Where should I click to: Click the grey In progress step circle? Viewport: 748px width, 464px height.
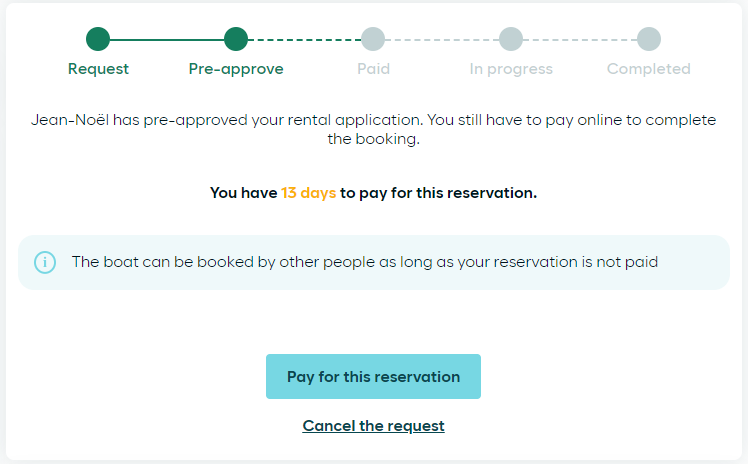511,39
